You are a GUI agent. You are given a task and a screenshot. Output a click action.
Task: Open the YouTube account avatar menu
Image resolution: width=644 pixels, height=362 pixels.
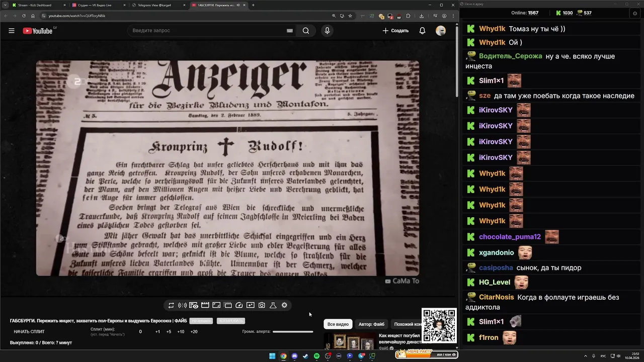point(441,31)
